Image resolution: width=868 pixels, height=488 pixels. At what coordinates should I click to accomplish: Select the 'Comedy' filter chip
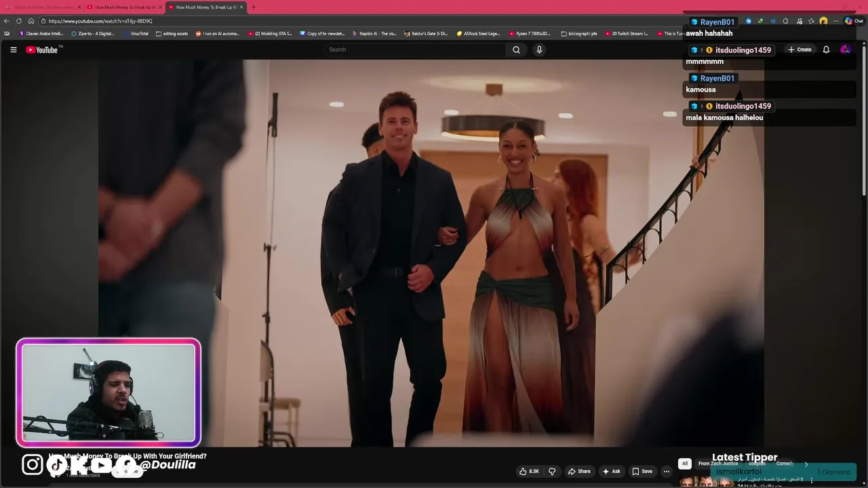[785, 464]
